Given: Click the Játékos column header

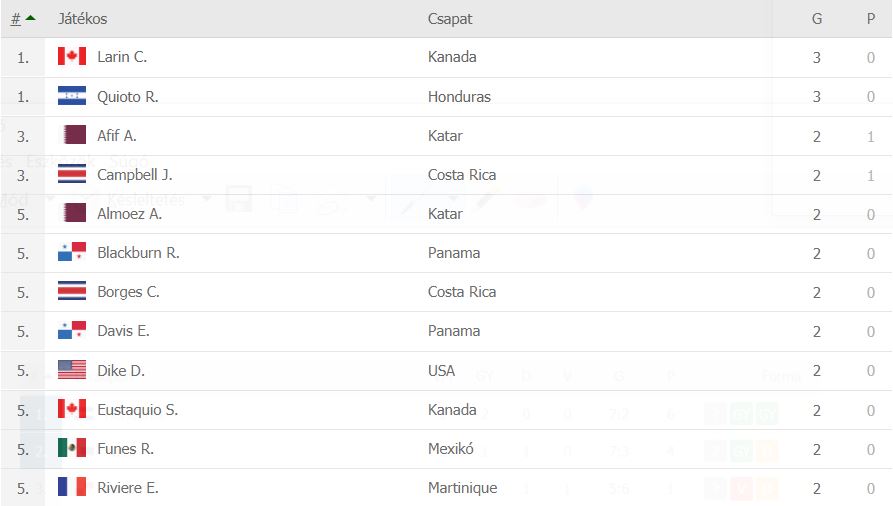Looking at the screenshot, I should [x=83, y=19].
